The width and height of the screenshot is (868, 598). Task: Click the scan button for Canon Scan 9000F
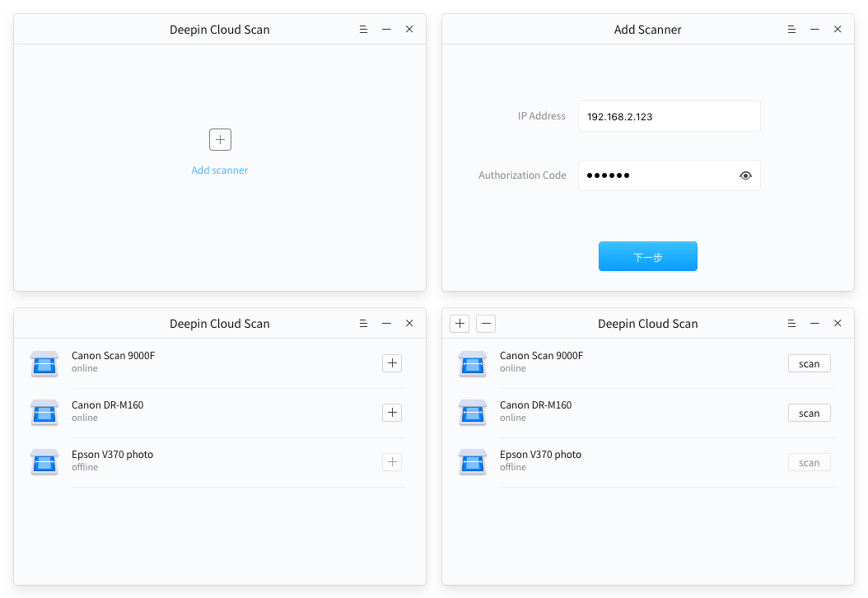click(809, 363)
